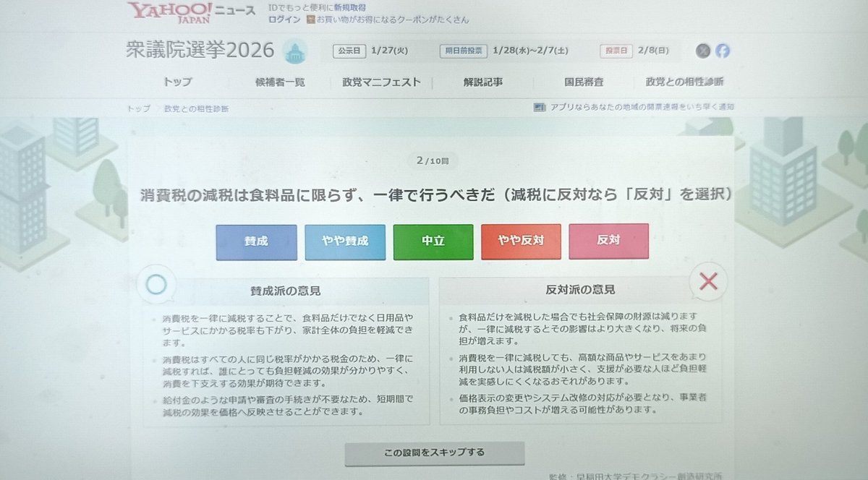Go to the 国民審査 tab
The image size is (868, 480).
click(584, 82)
